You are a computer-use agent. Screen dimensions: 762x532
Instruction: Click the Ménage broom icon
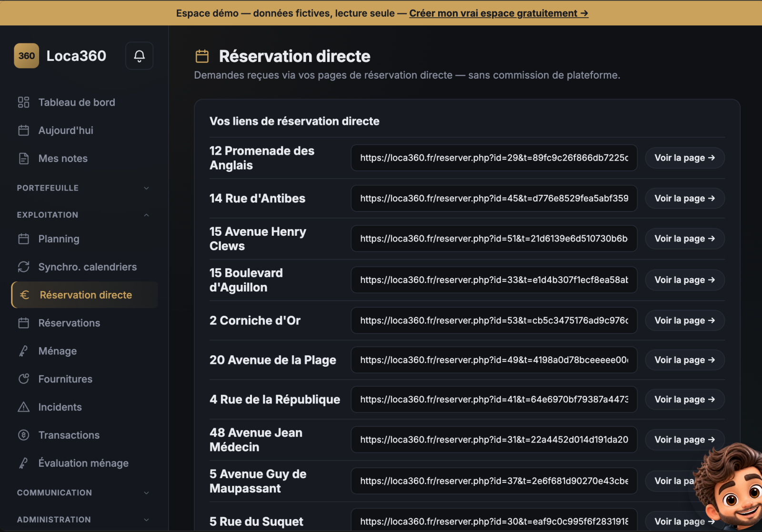23,351
